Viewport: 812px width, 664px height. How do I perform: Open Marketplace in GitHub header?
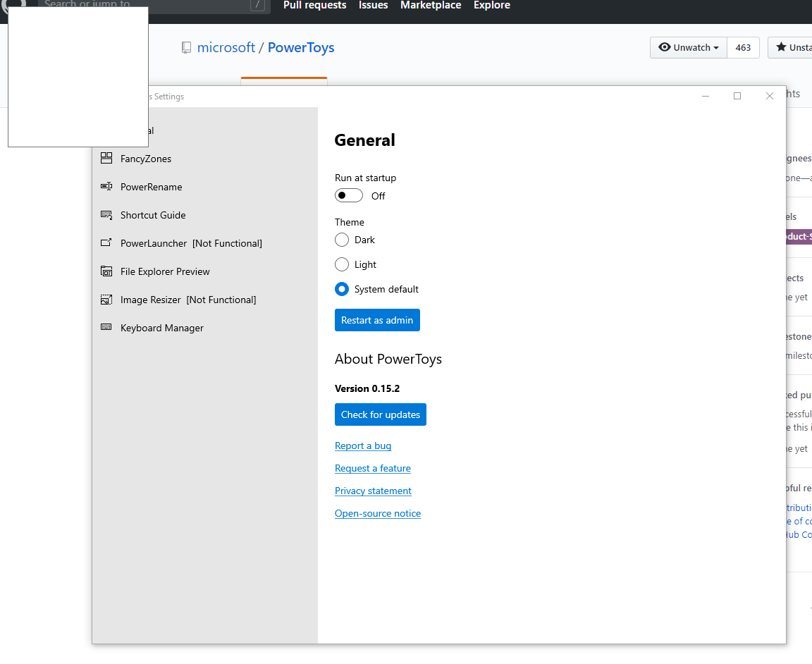point(431,5)
